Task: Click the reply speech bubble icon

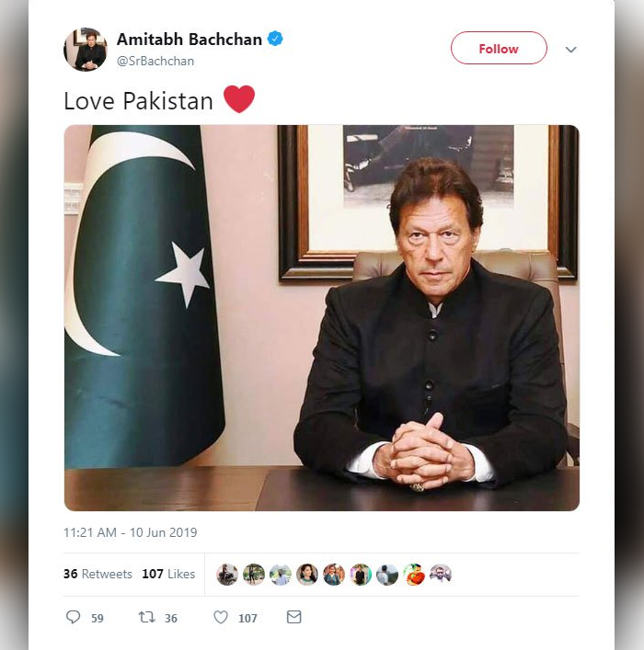Action: [x=73, y=617]
